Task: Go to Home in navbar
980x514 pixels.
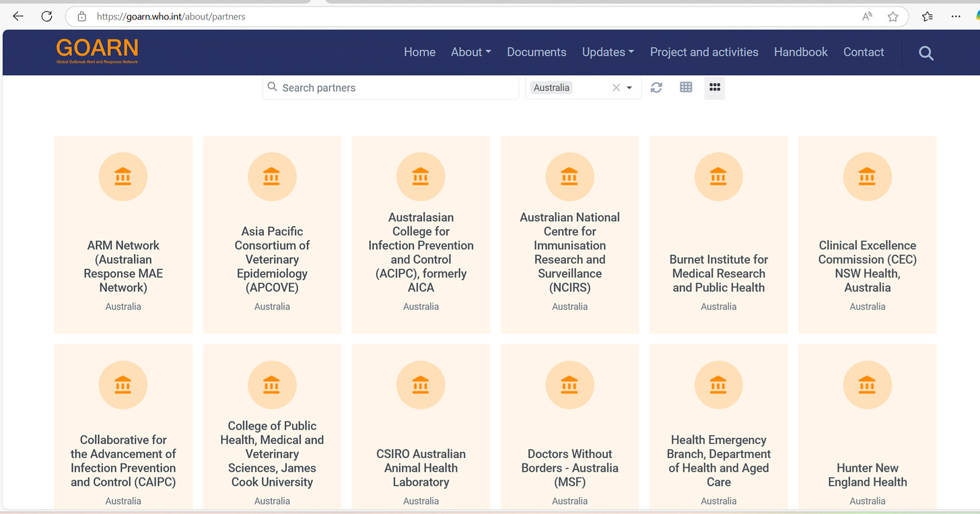Action: click(x=419, y=52)
